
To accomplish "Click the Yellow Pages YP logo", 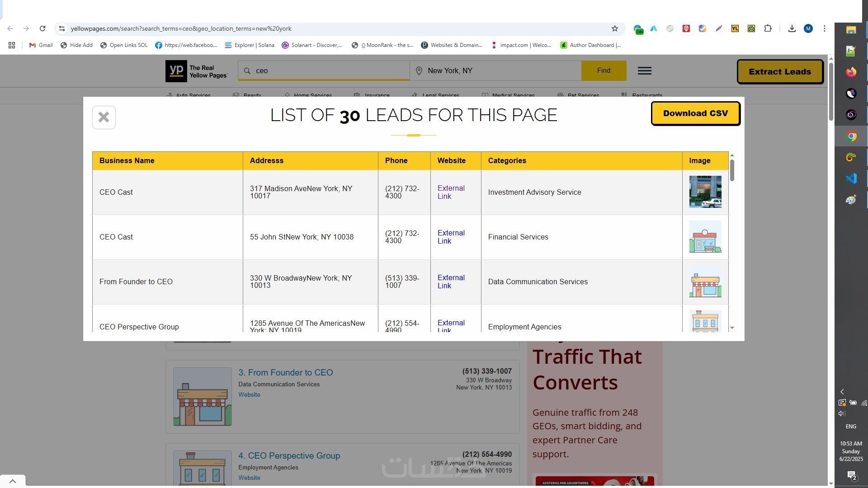I will click(x=176, y=71).
